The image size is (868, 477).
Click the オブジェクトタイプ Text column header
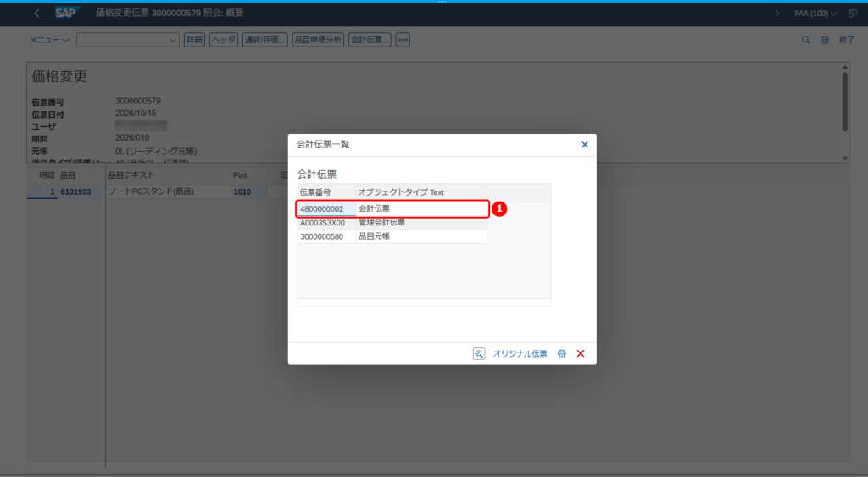pos(421,192)
